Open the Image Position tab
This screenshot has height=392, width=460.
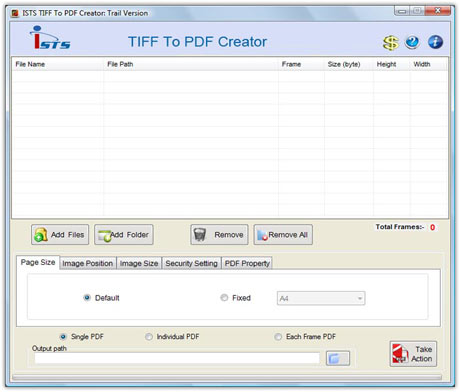tap(88, 263)
